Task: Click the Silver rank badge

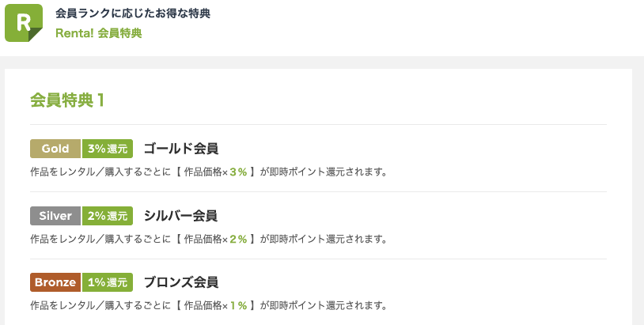Action: click(55, 216)
